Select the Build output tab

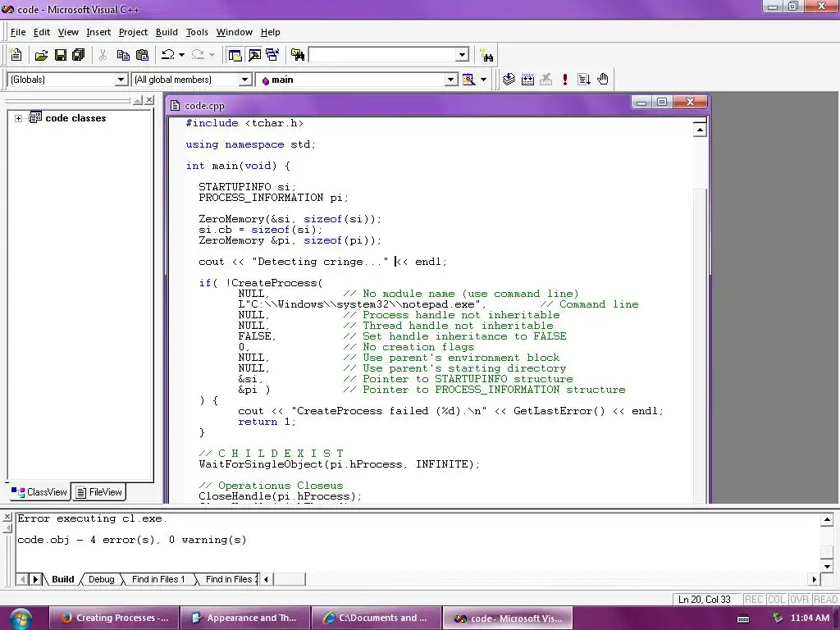click(x=62, y=579)
